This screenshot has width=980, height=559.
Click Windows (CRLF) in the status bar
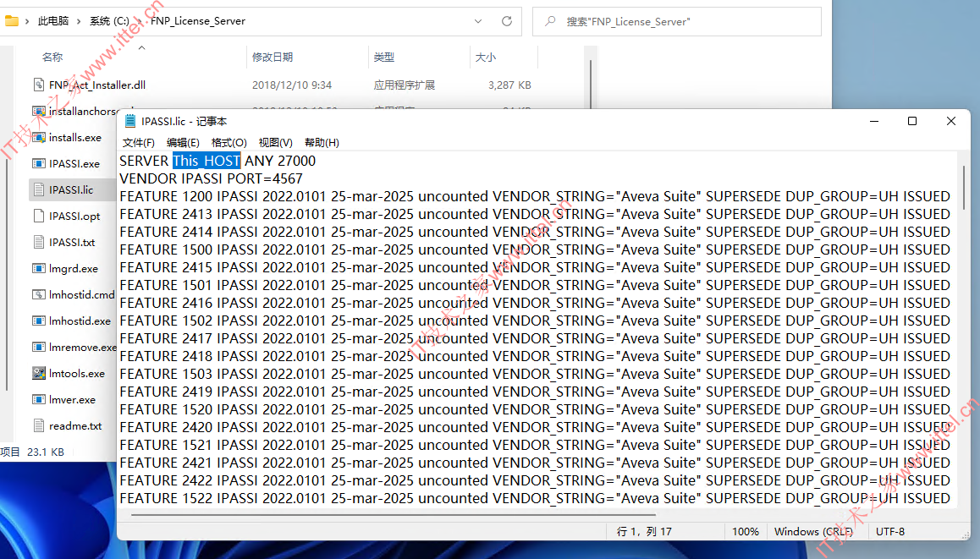pyautogui.click(x=813, y=532)
